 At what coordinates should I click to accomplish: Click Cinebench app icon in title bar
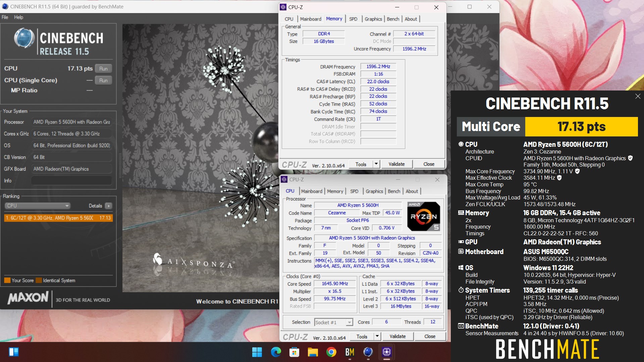coord(5,6)
